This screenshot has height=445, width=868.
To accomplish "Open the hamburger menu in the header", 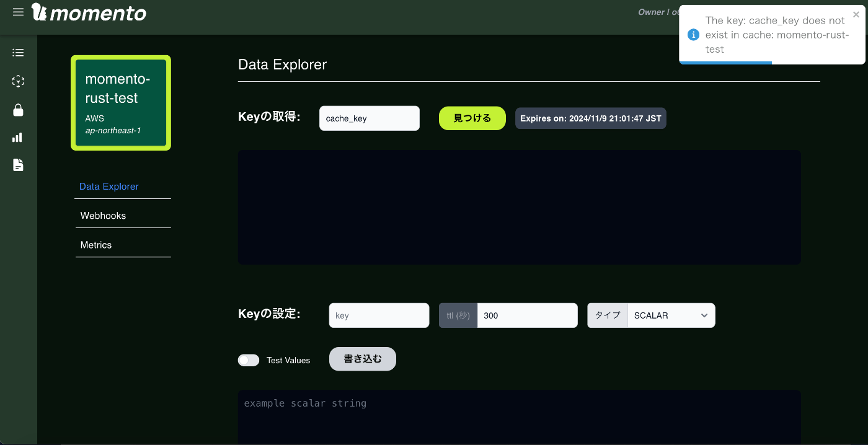I will (x=18, y=12).
